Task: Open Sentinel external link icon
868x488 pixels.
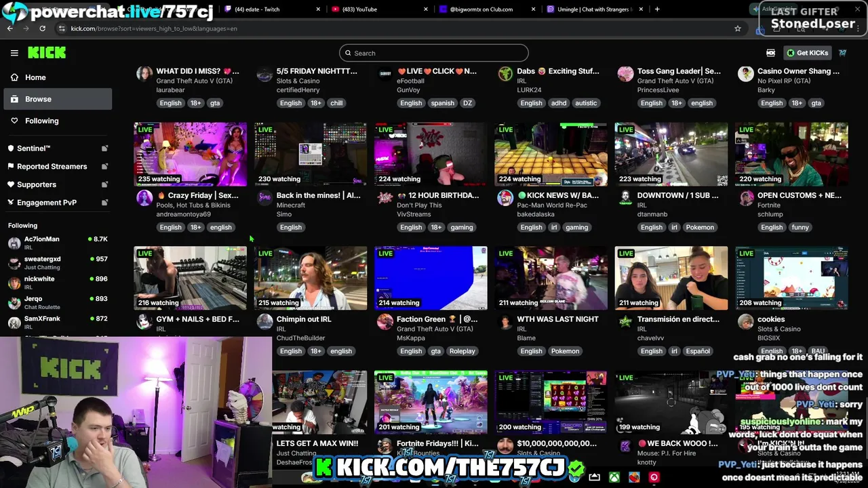Action: [104, 148]
